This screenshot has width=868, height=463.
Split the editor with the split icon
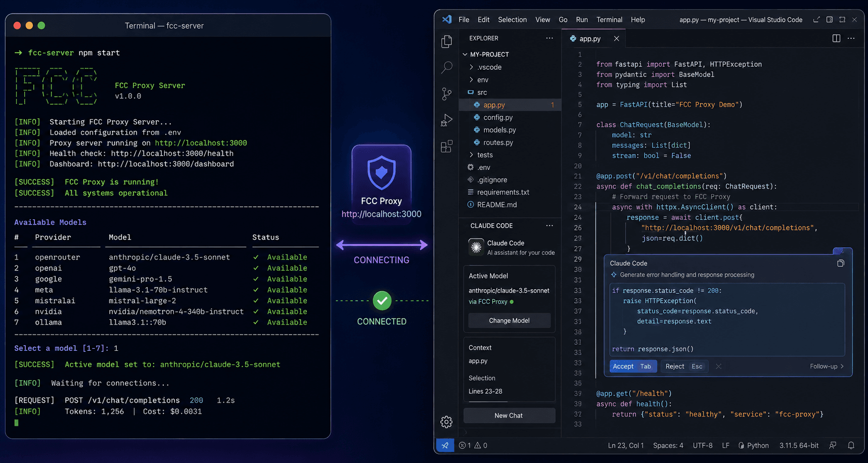point(836,38)
